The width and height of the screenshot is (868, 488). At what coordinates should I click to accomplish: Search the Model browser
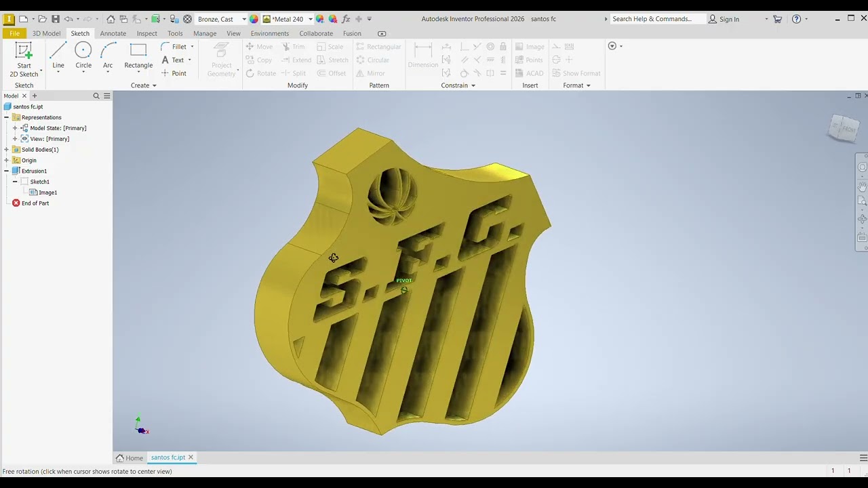[96, 96]
